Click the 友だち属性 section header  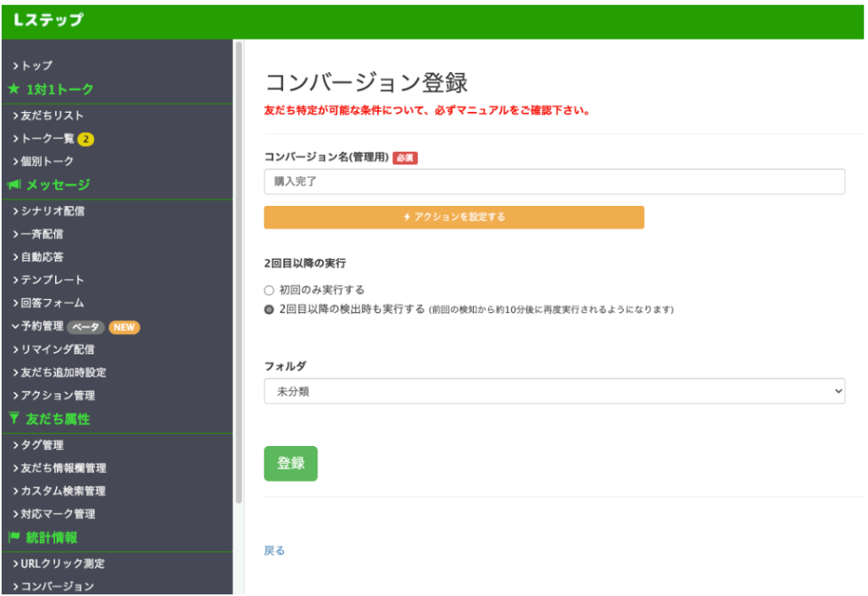(58, 419)
